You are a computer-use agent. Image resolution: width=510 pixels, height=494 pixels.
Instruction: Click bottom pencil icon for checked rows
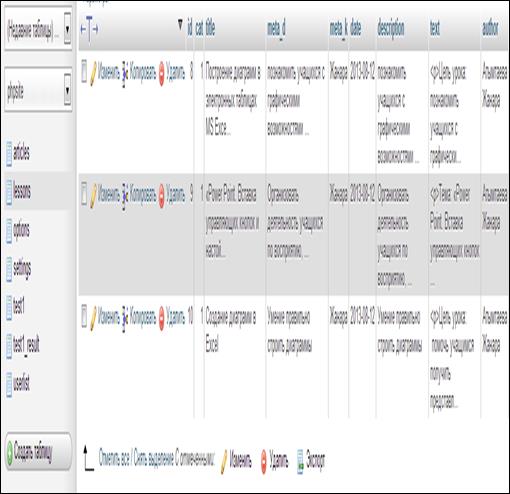pyautogui.click(x=224, y=461)
